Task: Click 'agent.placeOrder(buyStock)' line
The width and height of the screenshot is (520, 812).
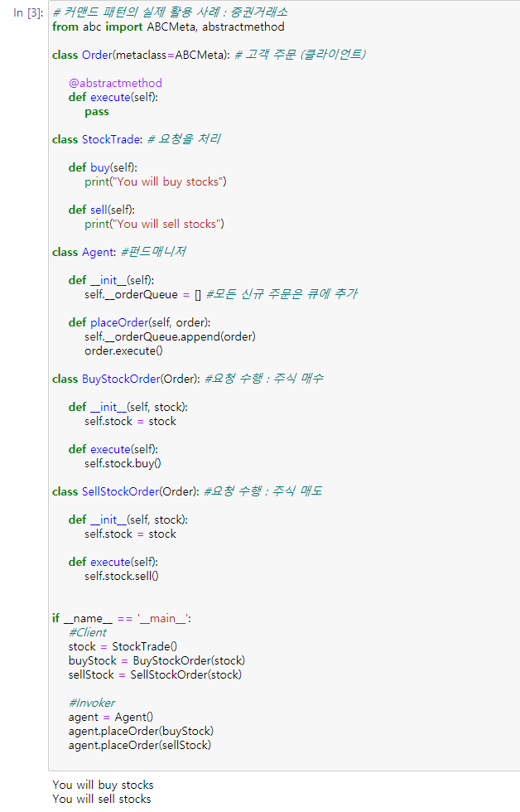Action: tap(141, 731)
